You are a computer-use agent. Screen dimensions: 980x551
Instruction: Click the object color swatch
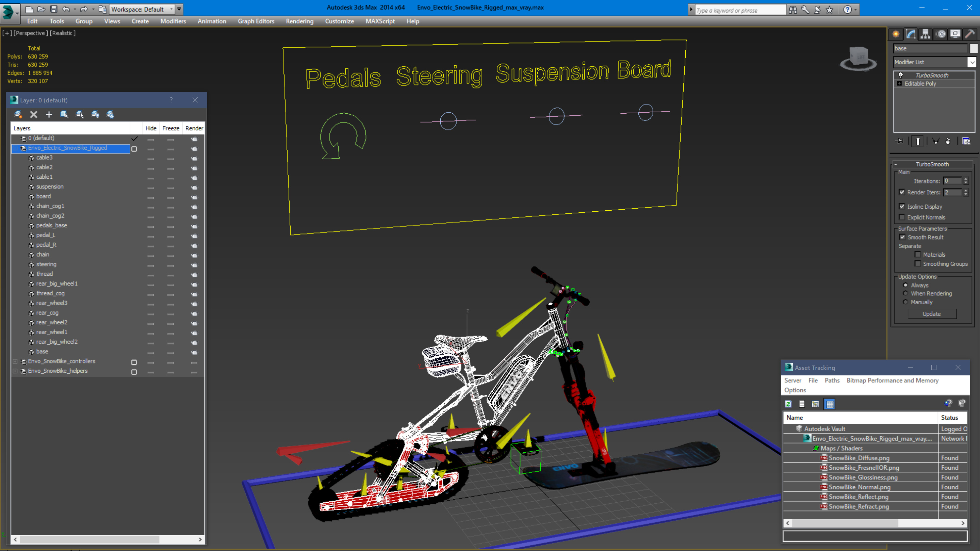pos(974,48)
